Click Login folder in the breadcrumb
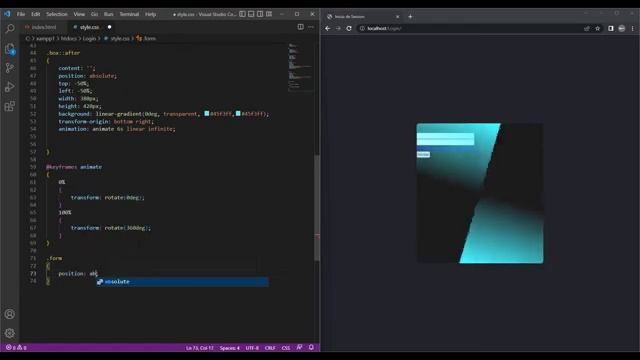Image resolution: width=640 pixels, height=360 pixels. pyautogui.click(x=89, y=38)
